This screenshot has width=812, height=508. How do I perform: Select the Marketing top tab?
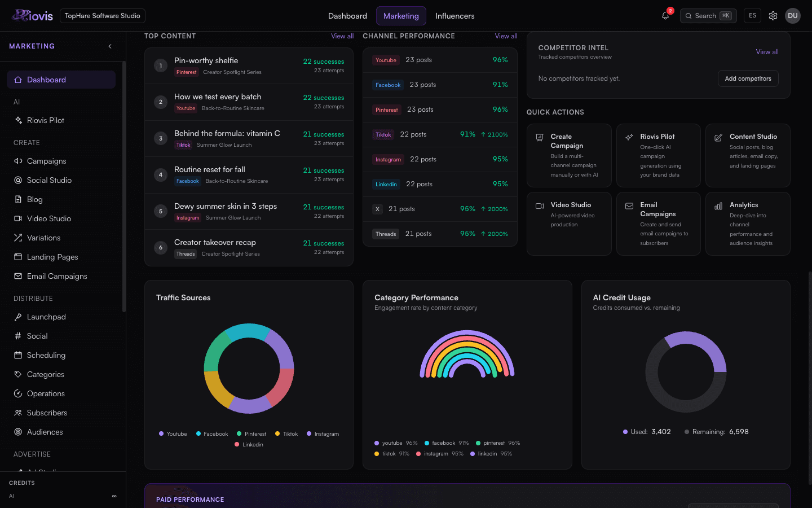[x=401, y=16]
